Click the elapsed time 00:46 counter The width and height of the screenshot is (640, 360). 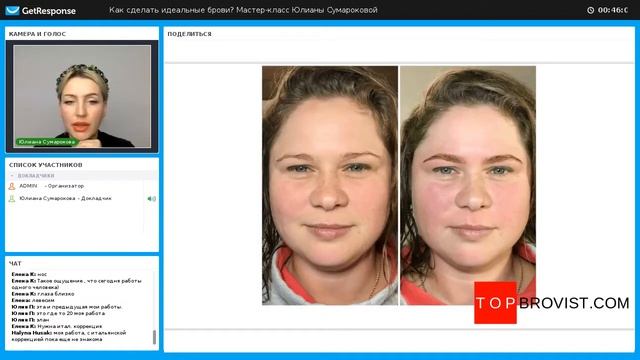(x=613, y=10)
